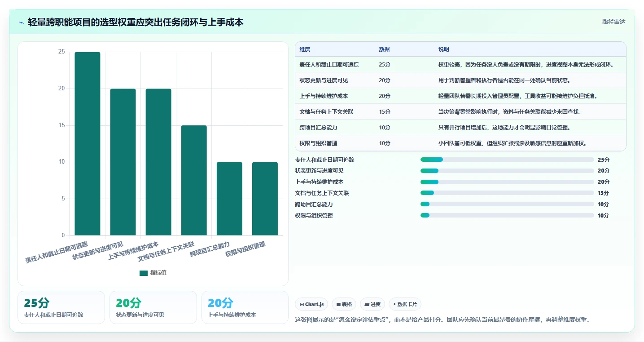Image resolution: width=644 pixels, height=342 pixels.
Task: Click the 15分 cell in the table
Action: [385, 112]
